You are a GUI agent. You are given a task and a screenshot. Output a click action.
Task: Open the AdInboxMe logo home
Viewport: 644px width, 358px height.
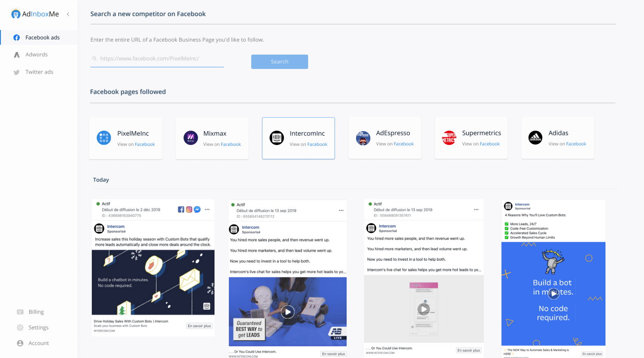click(x=35, y=14)
